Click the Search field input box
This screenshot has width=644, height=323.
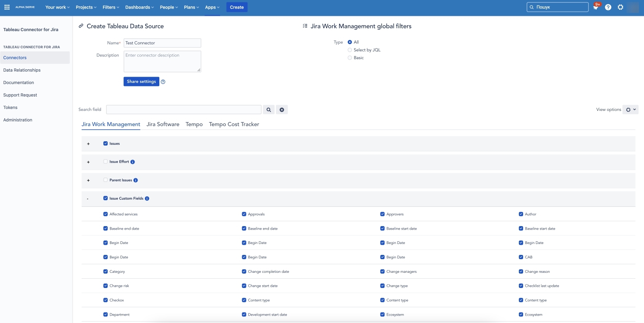pyautogui.click(x=184, y=109)
